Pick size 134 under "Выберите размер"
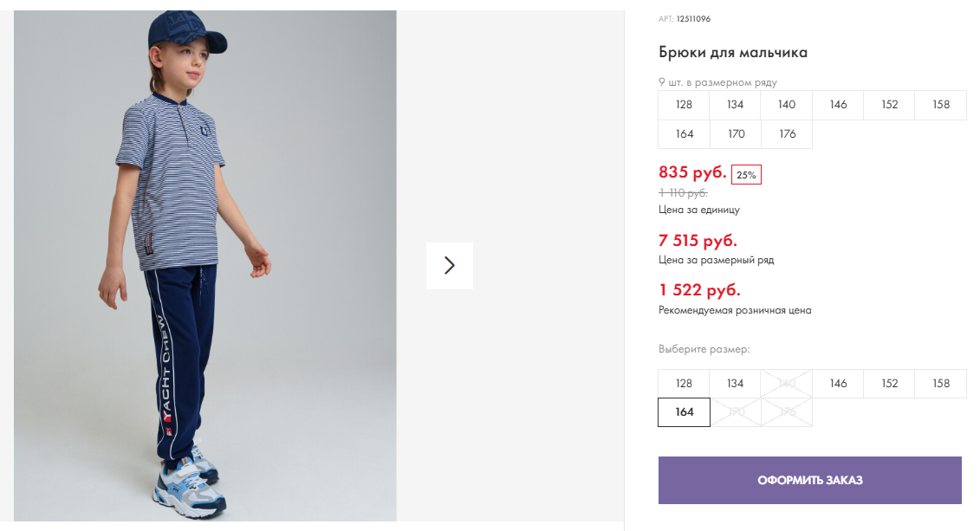980x531 pixels. (x=735, y=384)
